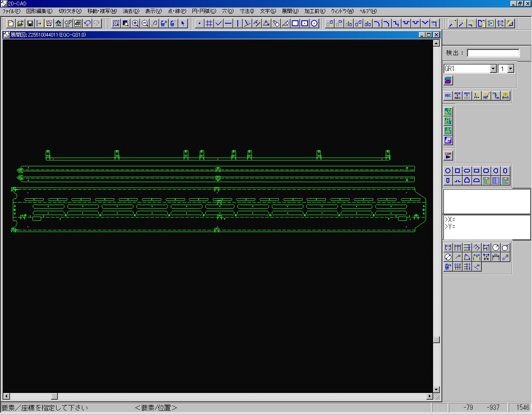Click the 検出 input field
Screen dimensions: 532x415
pyautogui.click(x=493, y=53)
